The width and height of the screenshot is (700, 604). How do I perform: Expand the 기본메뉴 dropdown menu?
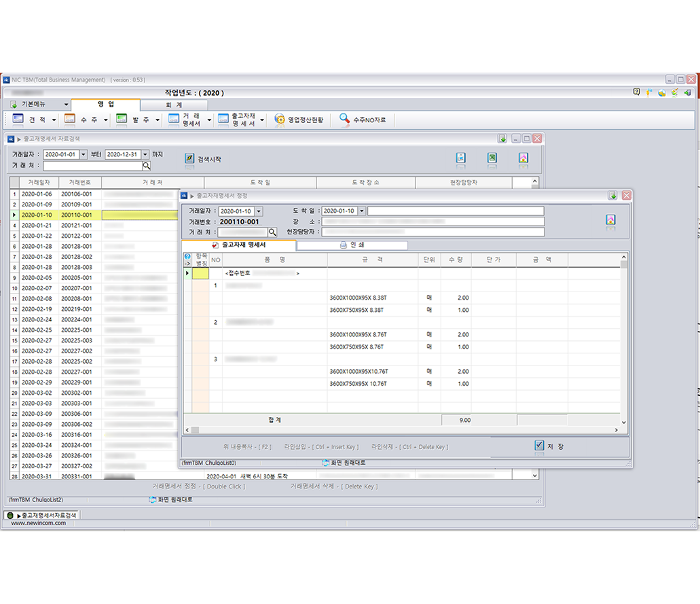(66, 105)
